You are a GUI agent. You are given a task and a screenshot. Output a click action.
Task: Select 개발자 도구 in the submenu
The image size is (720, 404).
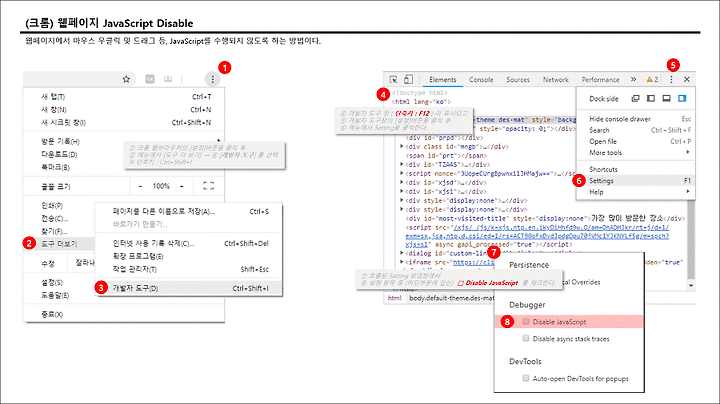click(189, 288)
